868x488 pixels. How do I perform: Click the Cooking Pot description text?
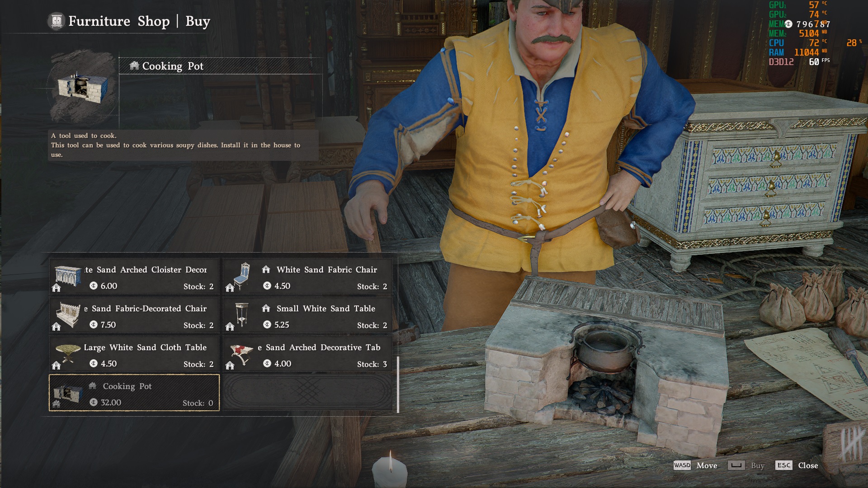click(x=175, y=145)
